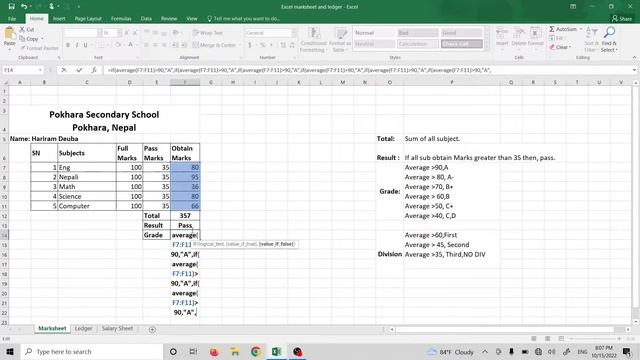Open Windows Start menu

(10, 351)
